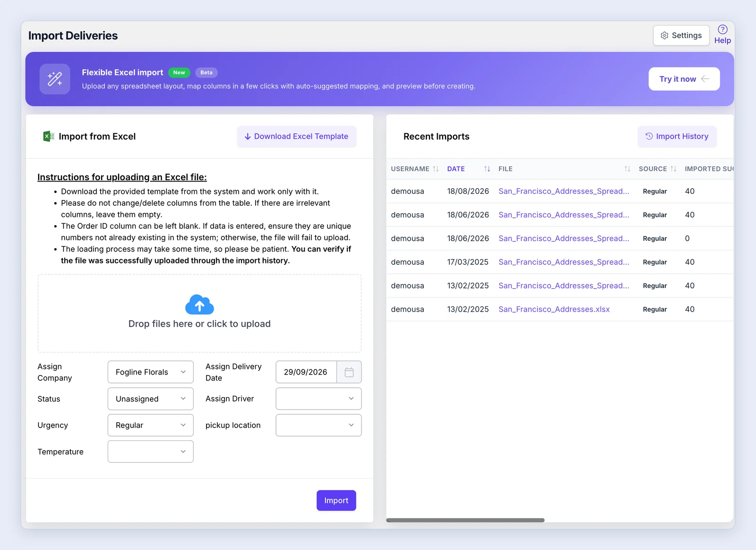This screenshot has width=756, height=550.
Task: Open the 18/08/2026 San_Francisco_Addresses file link
Action: [564, 191]
